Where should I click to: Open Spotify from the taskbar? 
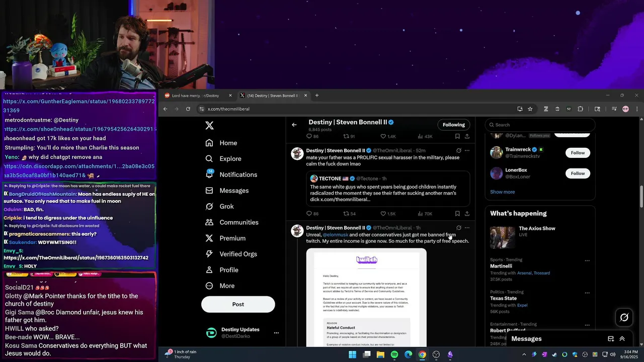(x=394, y=354)
